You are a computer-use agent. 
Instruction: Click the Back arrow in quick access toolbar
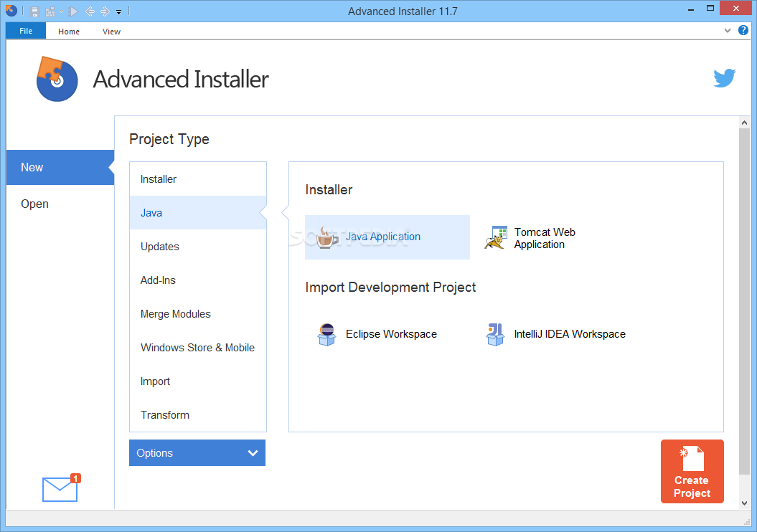[90, 11]
